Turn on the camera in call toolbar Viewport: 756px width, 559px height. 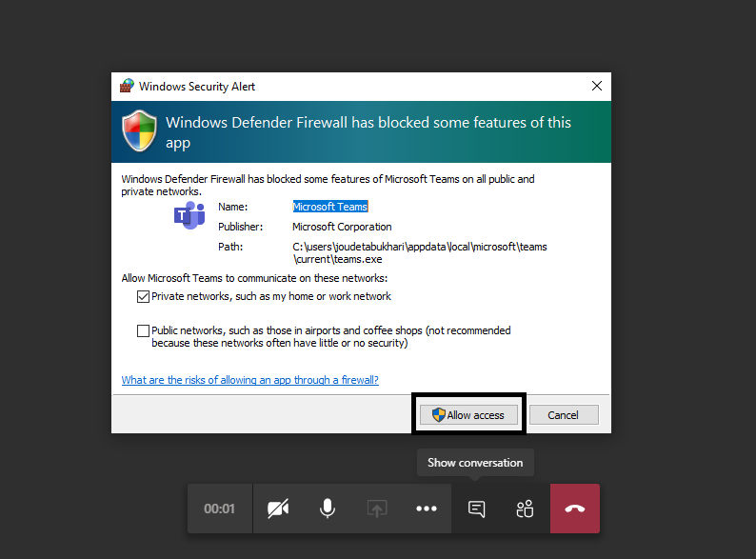tap(278, 509)
